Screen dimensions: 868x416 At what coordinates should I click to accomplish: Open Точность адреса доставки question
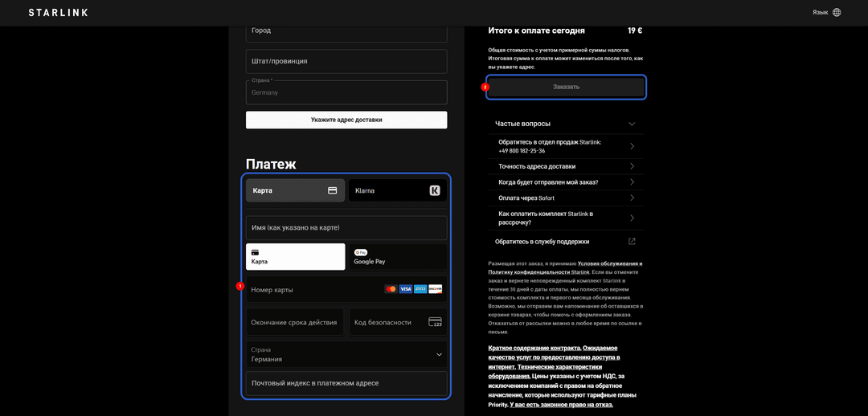click(566, 166)
